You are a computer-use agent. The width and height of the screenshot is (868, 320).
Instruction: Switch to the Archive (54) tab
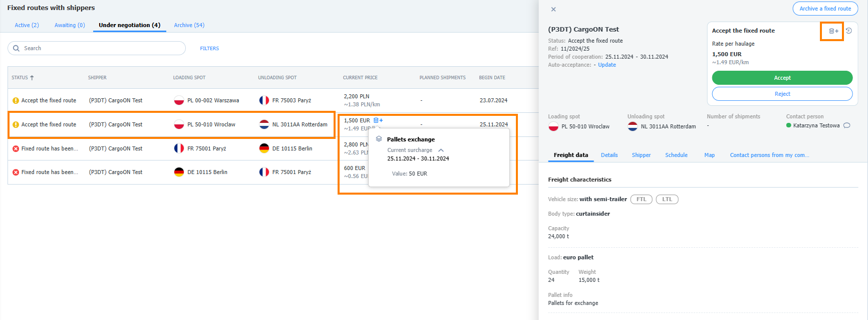point(189,25)
